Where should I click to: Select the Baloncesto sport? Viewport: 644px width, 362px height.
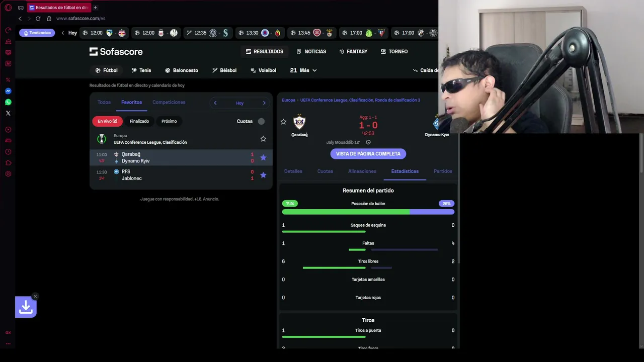(182, 70)
